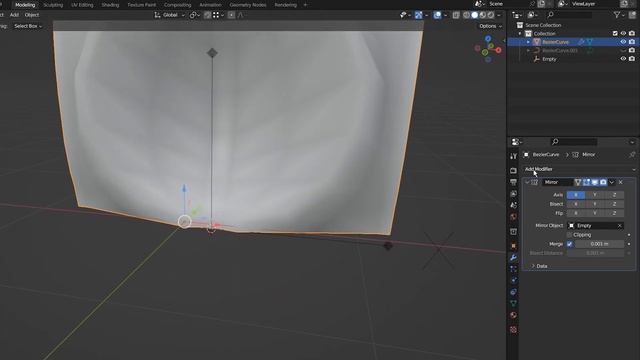Open the Modifiers wrench tab
The height and width of the screenshot is (360, 640).
pos(513,258)
